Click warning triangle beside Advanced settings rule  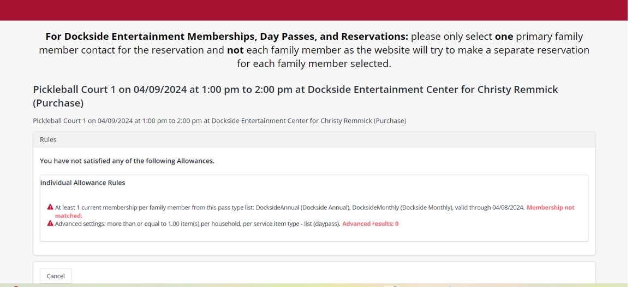pos(50,224)
